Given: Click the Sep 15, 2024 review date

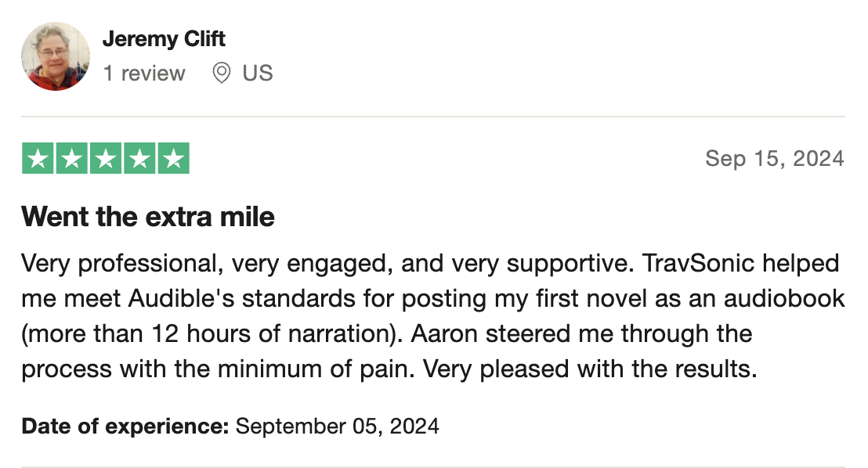Looking at the screenshot, I should 774,159.
